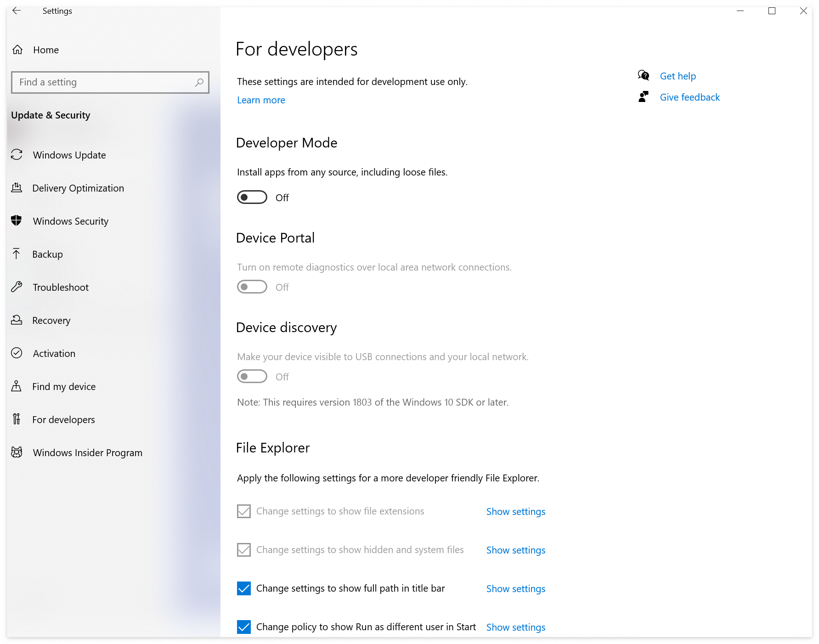
Task: Click the Update & Security sidebar heading
Action: pos(51,115)
